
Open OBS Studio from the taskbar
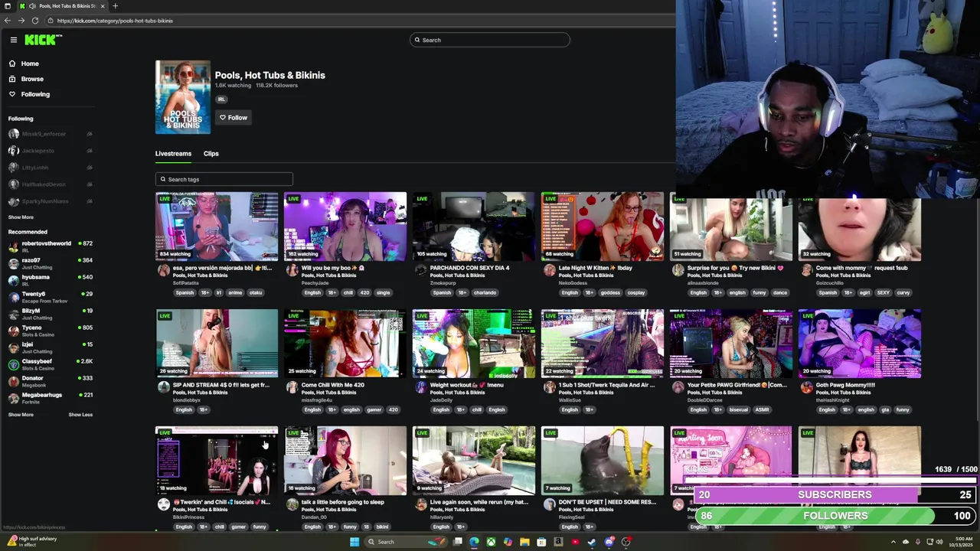tap(626, 542)
